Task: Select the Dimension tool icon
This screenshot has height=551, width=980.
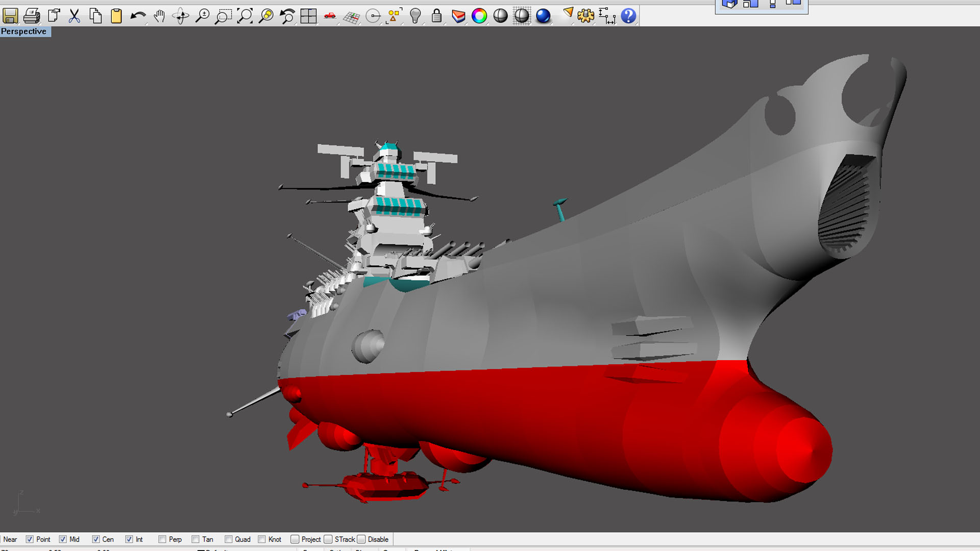Action: [607, 16]
